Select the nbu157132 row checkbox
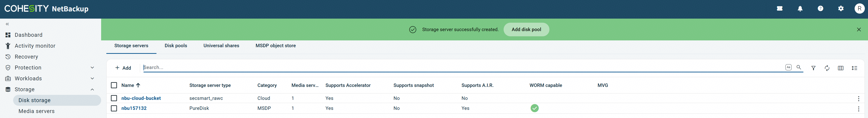 [x=114, y=108]
